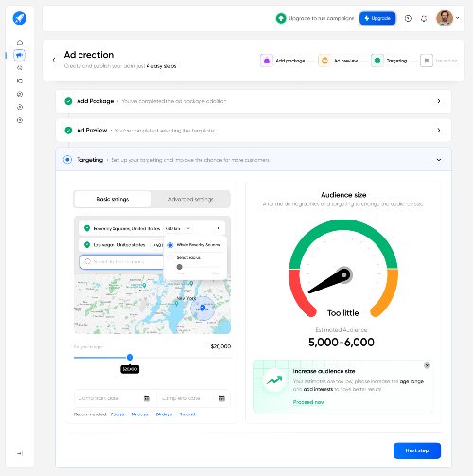This screenshot has width=473, height=476.
Task: Open the +40 km radius dropdown for Beverly Square
Action: click(x=178, y=228)
